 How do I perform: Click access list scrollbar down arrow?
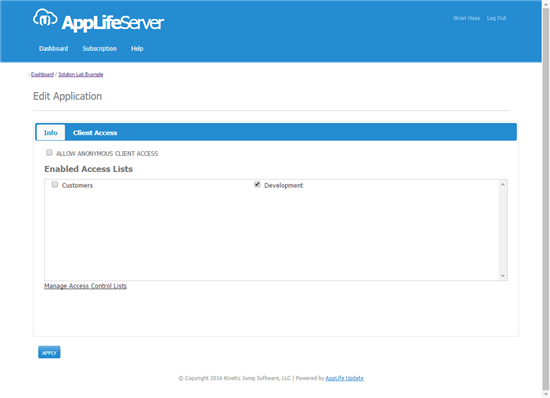[x=503, y=276]
